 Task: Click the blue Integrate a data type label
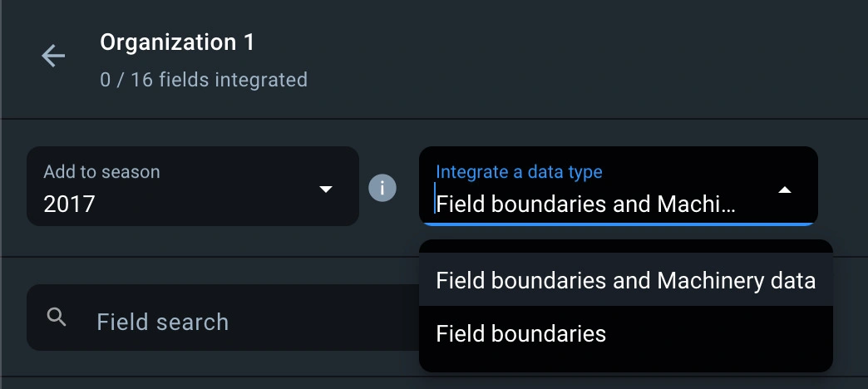519,172
